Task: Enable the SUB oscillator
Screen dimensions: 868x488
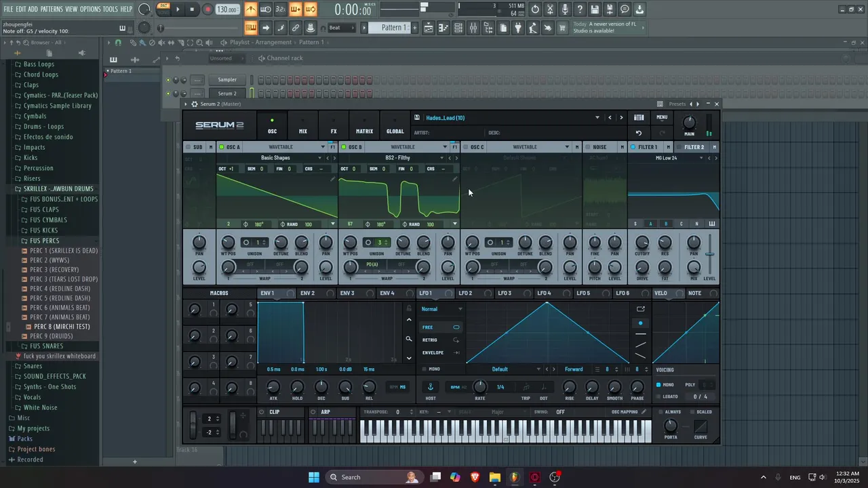Action: coord(188,147)
